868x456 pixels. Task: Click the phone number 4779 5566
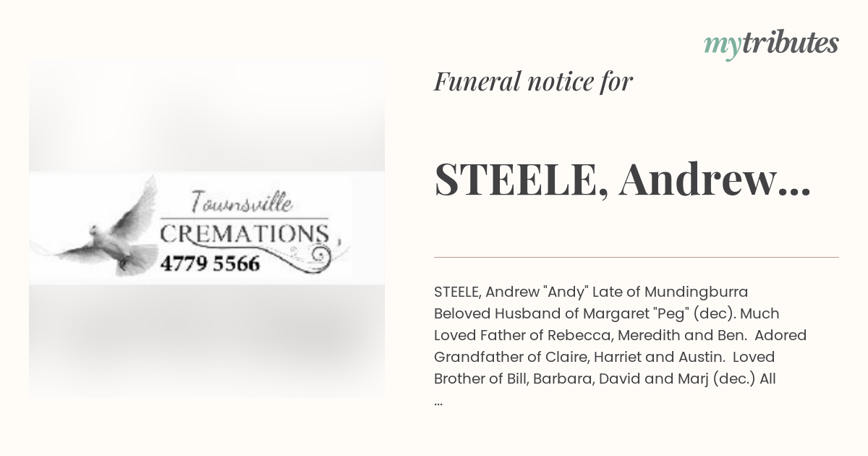[210, 264]
